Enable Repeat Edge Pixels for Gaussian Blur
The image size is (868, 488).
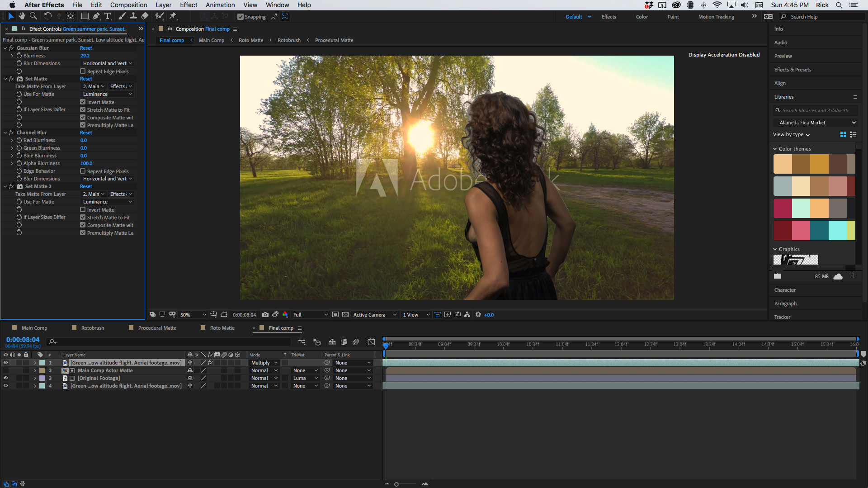(x=83, y=71)
